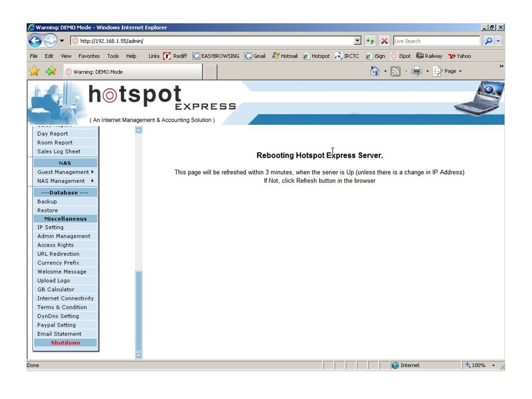Viewport: 532px width, 399px height.
Task: Click the RSS Feeds icon
Action: pos(395,71)
